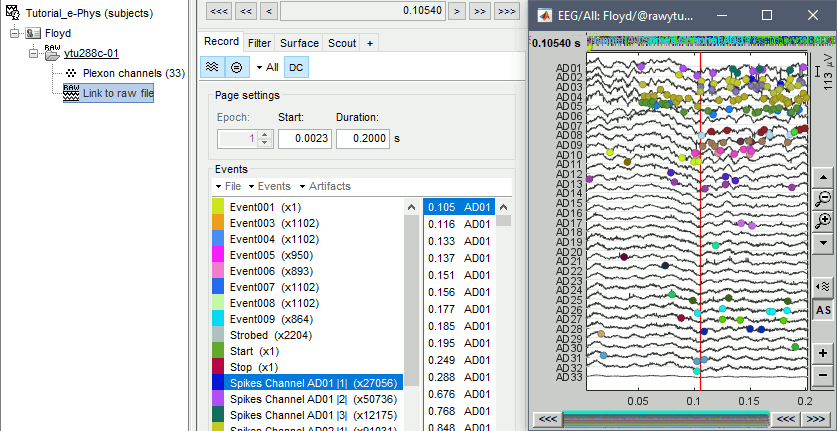Open the Scout tab
The height and width of the screenshot is (431, 837).
tap(342, 43)
